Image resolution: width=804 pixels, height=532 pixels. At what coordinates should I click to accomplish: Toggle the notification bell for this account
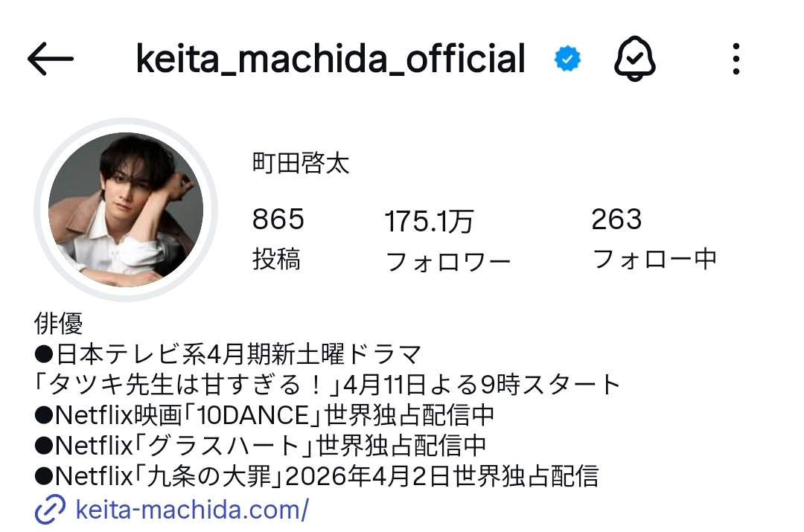(x=635, y=59)
